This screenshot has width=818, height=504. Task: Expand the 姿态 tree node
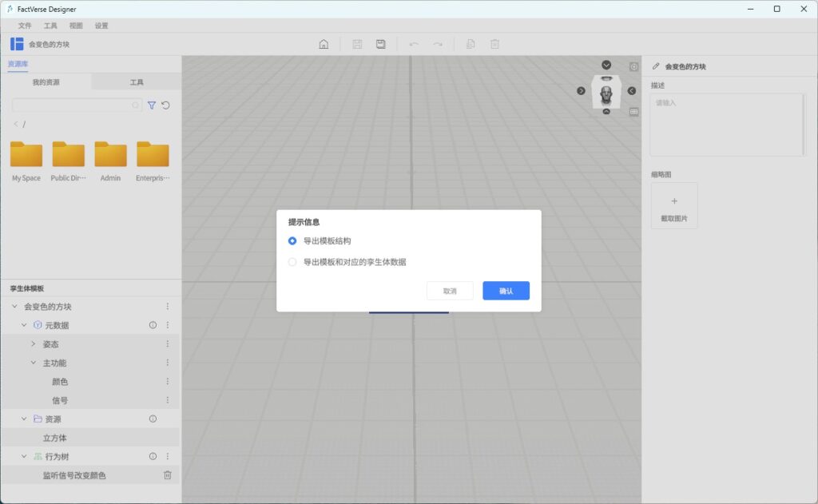click(x=33, y=344)
